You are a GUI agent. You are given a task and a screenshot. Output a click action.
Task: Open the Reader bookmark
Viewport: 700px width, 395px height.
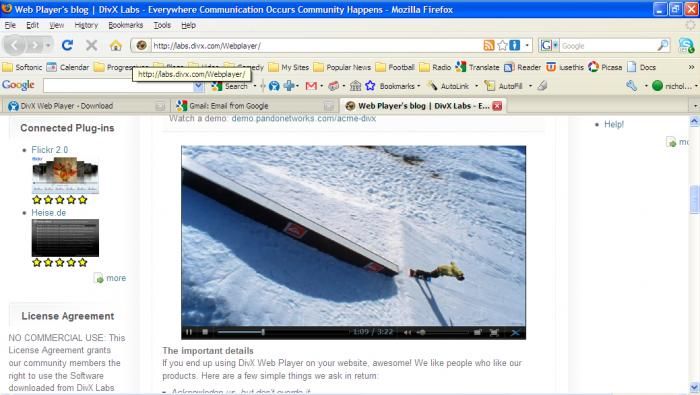tap(522, 67)
